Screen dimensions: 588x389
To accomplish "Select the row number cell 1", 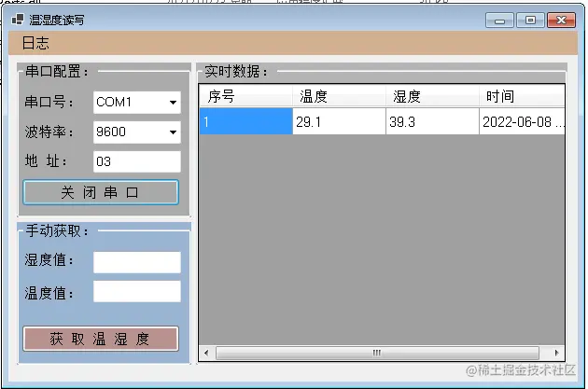I will pos(246,121).
